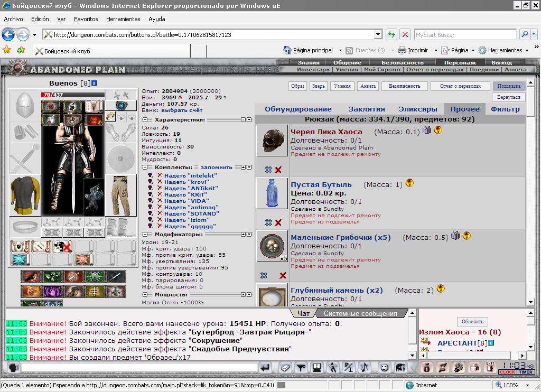Collapse the Характеристики section
Screen dimensions: 541x392
pyautogui.click(x=145, y=120)
